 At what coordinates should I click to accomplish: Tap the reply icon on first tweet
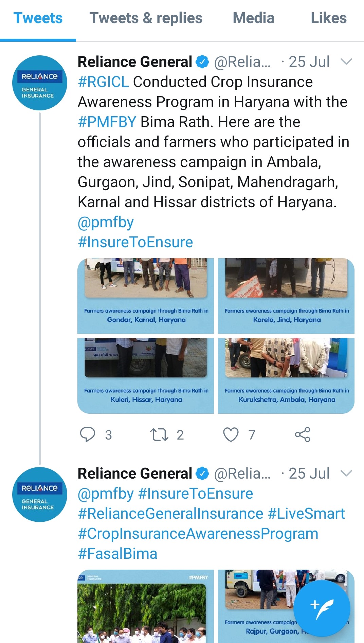click(88, 434)
